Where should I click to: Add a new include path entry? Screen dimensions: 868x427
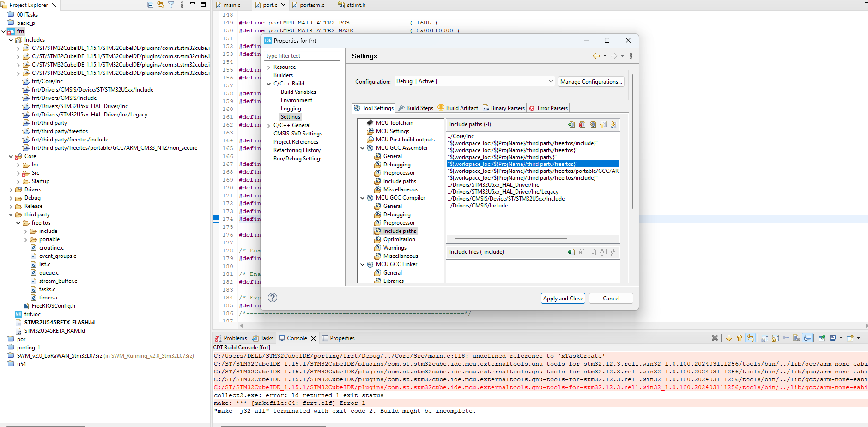click(571, 124)
